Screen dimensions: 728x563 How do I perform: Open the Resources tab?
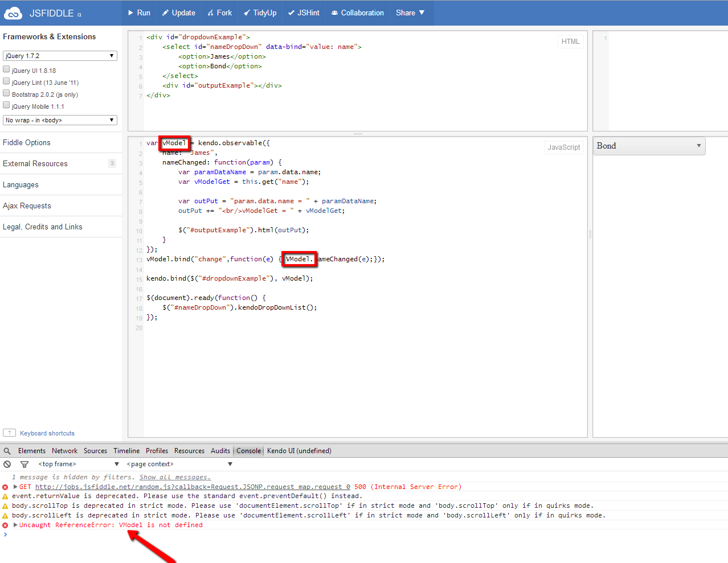[x=189, y=451]
